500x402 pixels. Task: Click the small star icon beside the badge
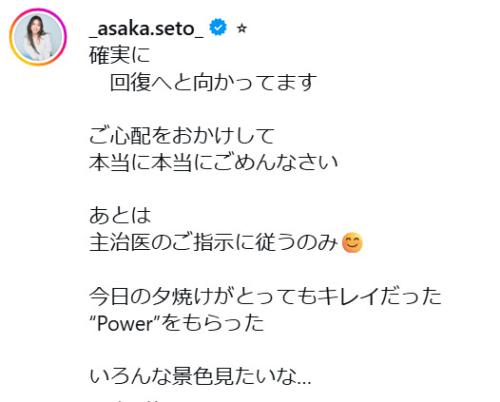click(242, 29)
